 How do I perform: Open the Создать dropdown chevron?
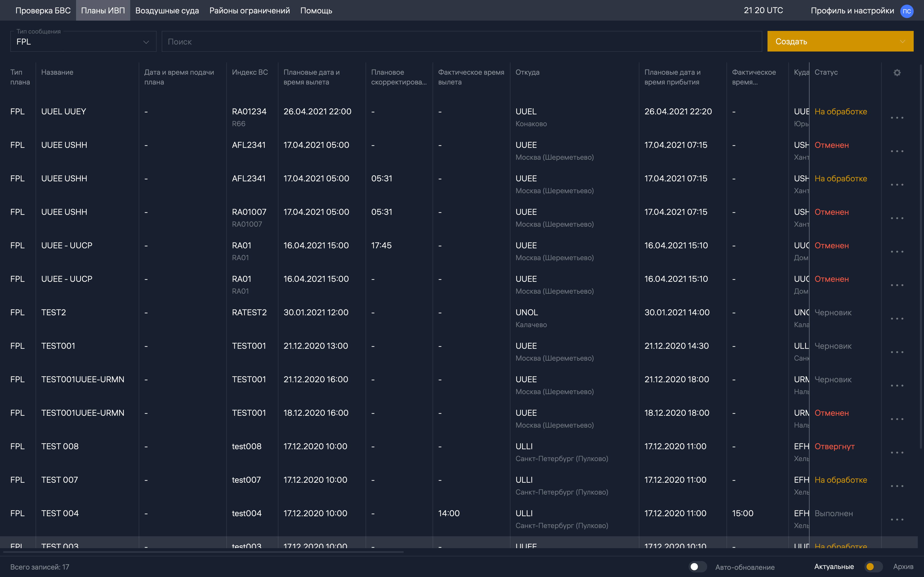tap(902, 41)
